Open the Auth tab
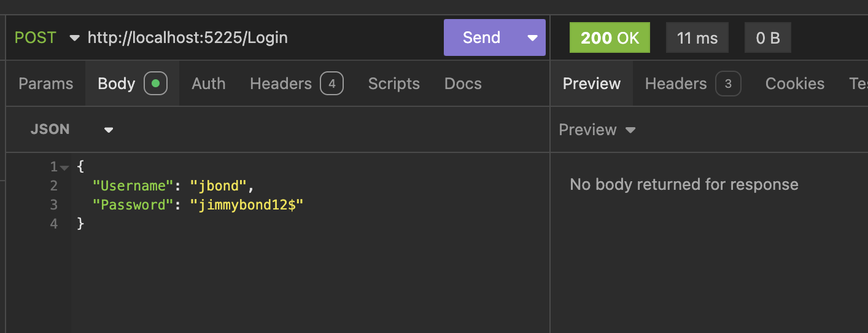The width and height of the screenshot is (868, 333). (x=208, y=84)
